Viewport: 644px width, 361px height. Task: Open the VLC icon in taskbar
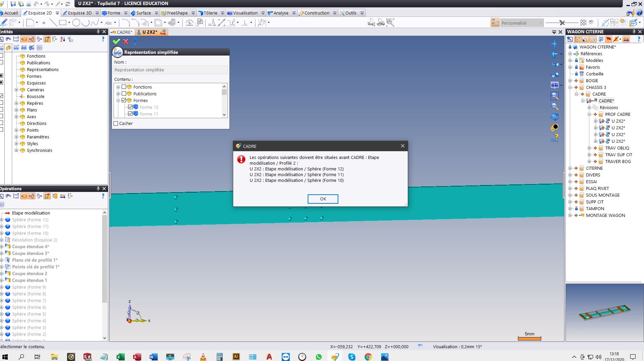[203, 357]
